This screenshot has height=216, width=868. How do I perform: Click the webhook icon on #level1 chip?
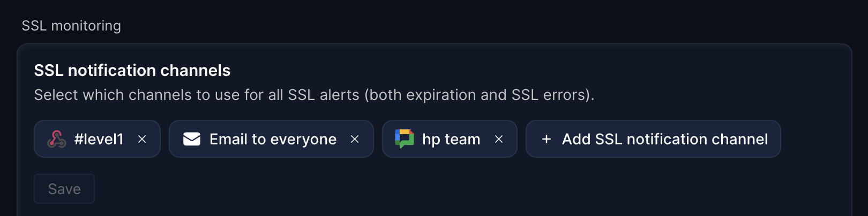57,139
